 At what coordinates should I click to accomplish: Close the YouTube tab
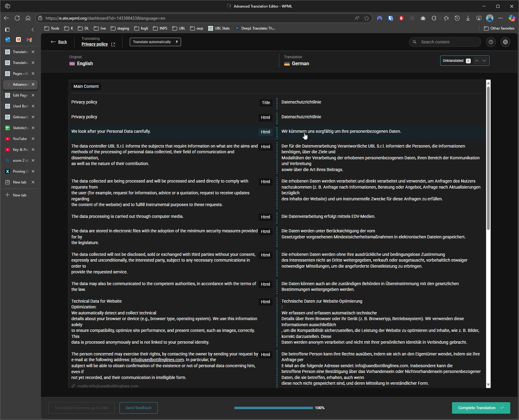pos(33,139)
